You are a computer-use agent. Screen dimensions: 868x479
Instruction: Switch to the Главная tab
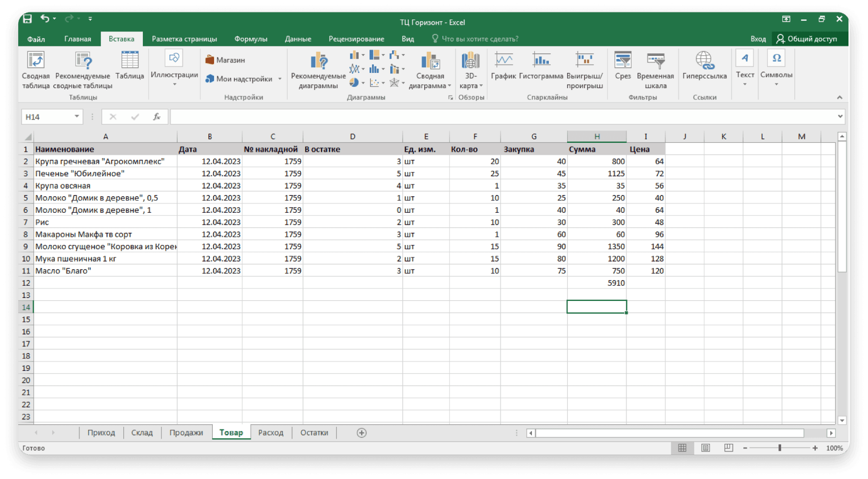tap(78, 39)
